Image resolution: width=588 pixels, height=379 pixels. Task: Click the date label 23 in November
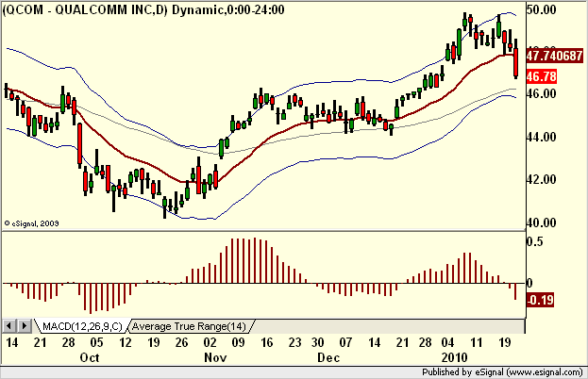294,342
